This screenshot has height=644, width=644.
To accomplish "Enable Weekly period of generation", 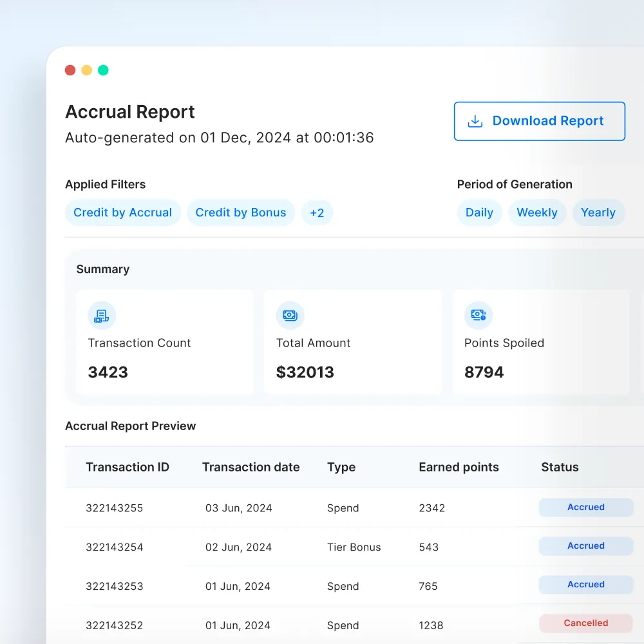I will (537, 213).
